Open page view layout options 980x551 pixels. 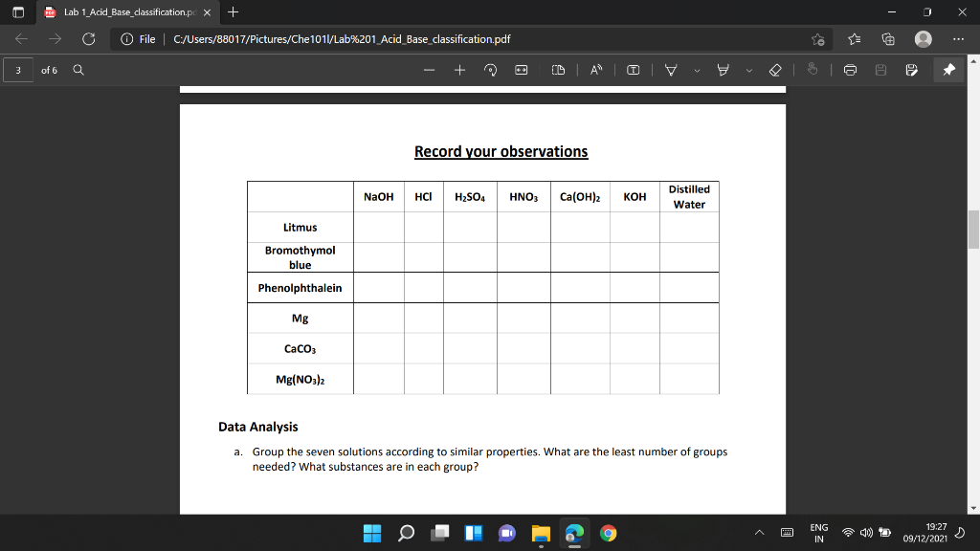point(559,70)
